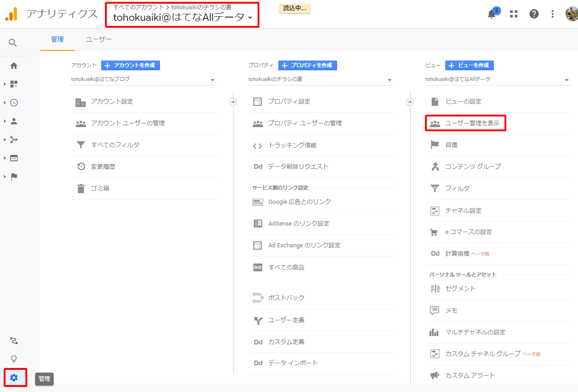
Task: Open Realtime clock sidebar icon
Action: click(x=14, y=103)
